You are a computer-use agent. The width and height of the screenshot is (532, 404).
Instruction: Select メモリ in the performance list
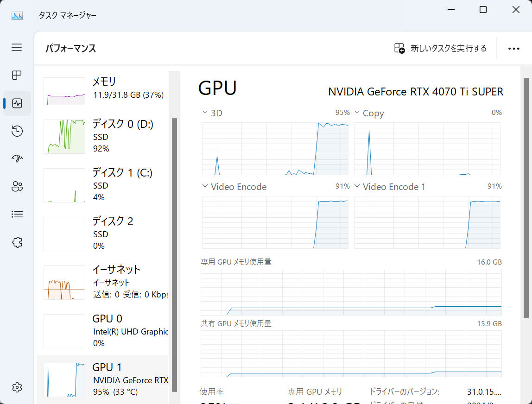[103, 90]
